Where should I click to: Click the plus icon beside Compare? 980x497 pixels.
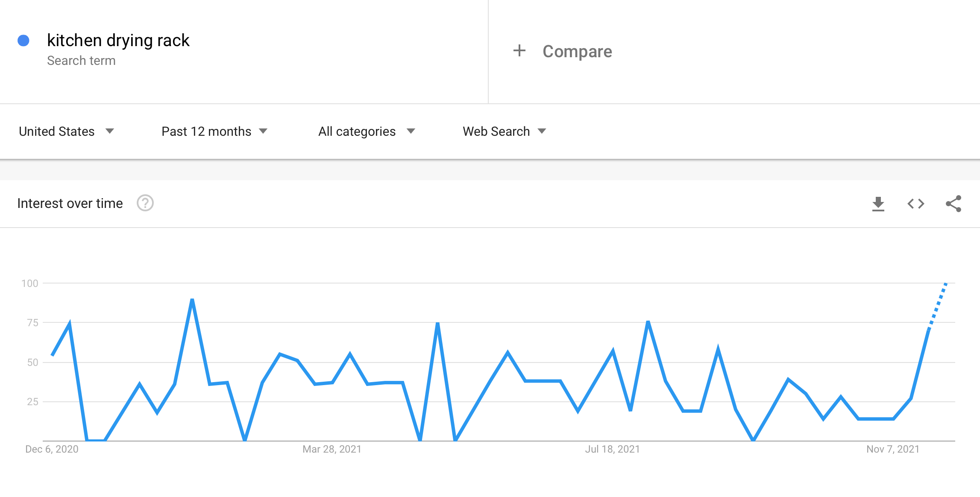coord(519,51)
